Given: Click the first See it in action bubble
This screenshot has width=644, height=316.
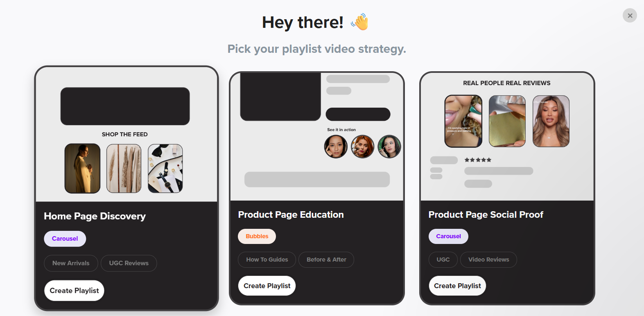Looking at the screenshot, I should click(x=336, y=147).
